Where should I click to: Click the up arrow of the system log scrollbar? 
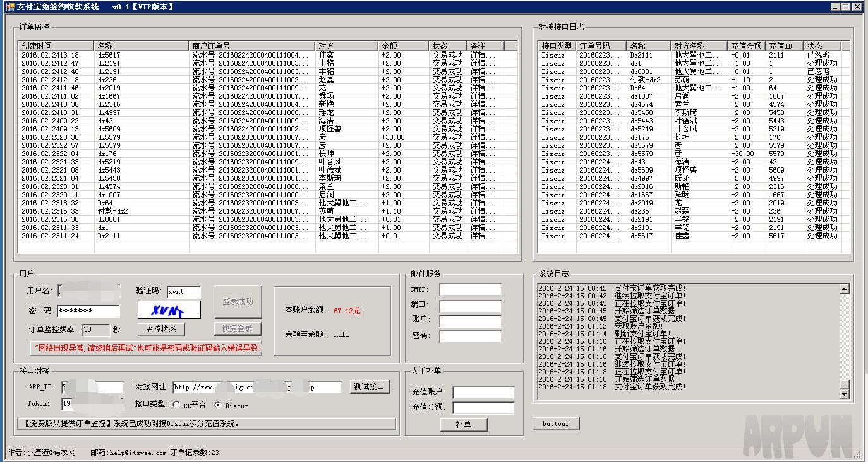(x=846, y=287)
